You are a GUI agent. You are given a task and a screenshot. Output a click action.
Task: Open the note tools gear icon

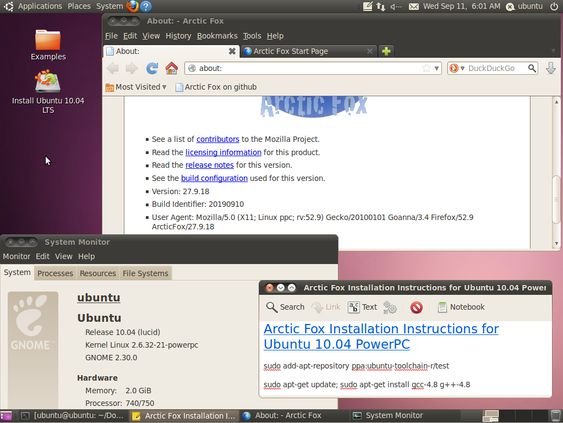390,307
